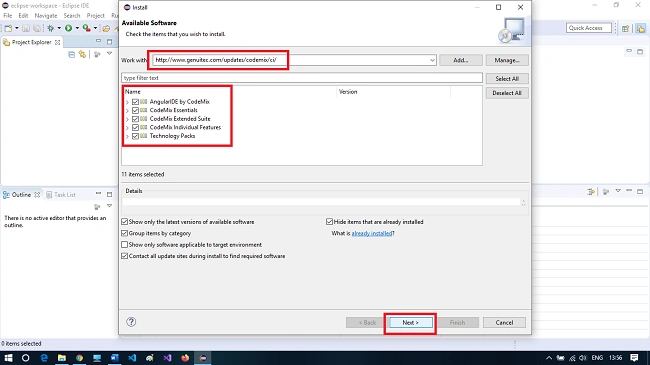Expand the AngularIDE by CodeMix tree node
The image size is (650, 365).
click(x=127, y=102)
